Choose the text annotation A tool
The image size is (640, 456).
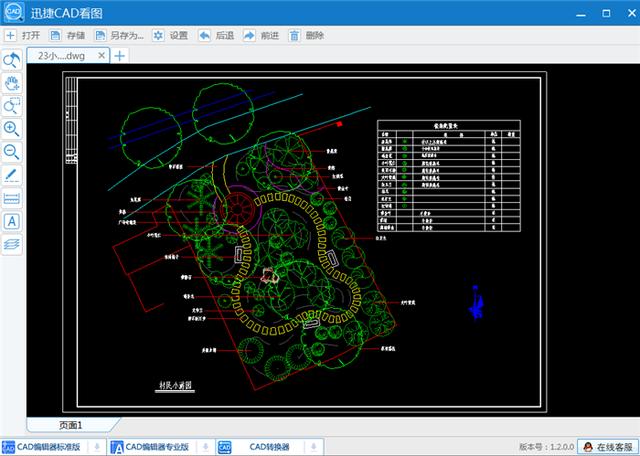(x=12, y=222)
